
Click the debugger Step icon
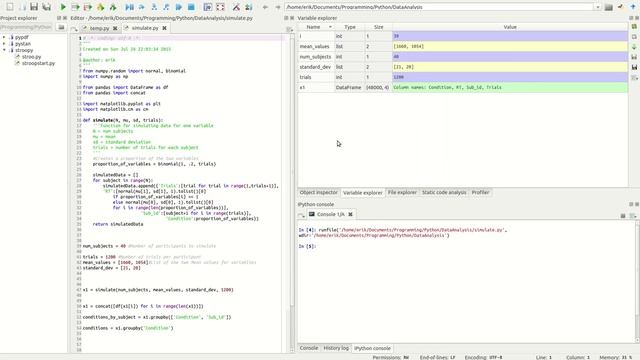point(142,7)
